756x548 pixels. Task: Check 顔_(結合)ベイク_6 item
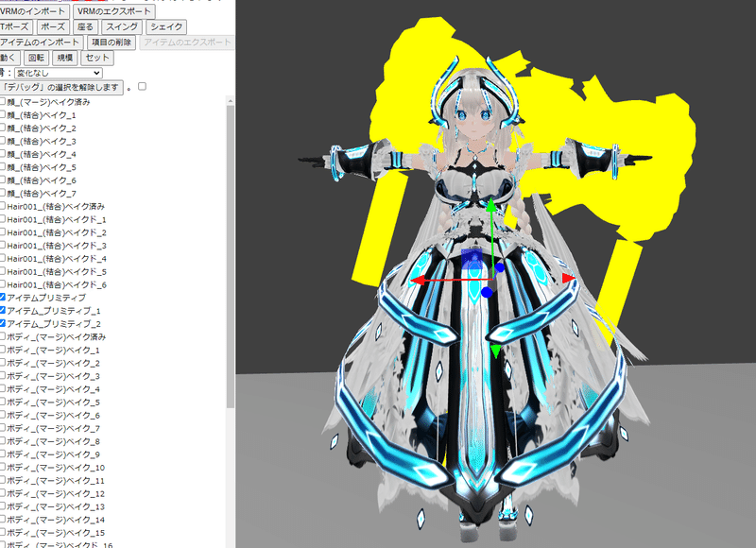[x=3, y=180]
